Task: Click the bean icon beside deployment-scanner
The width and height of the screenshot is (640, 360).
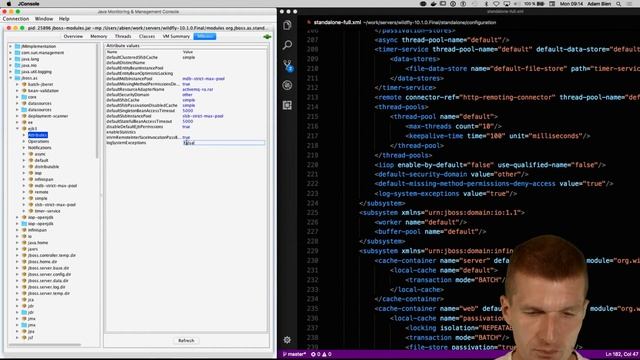Action: point(24,116)
